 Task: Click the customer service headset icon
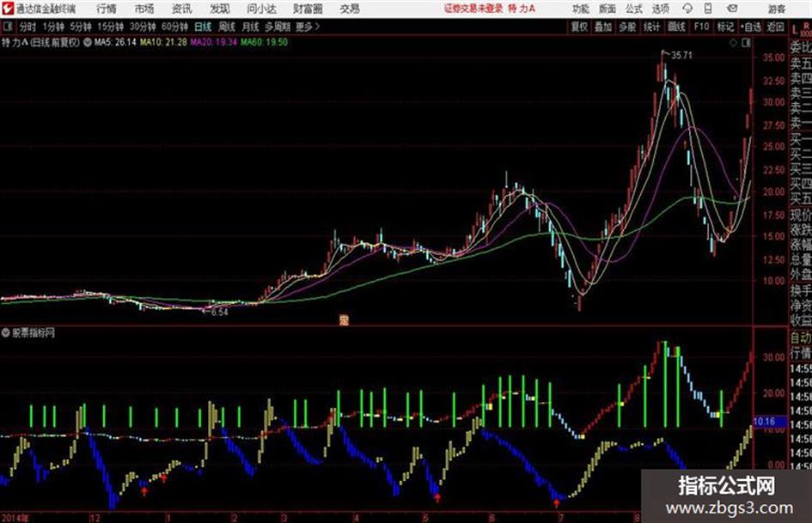coord(687,9)
